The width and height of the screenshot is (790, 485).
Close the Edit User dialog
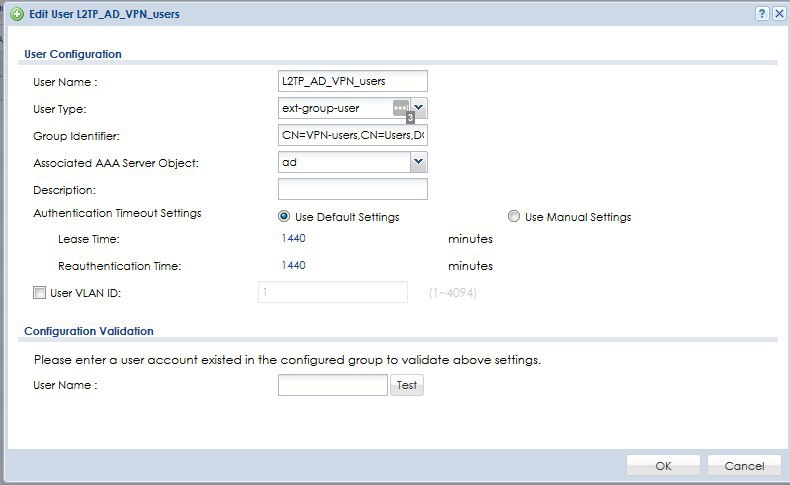coord(778,14)
